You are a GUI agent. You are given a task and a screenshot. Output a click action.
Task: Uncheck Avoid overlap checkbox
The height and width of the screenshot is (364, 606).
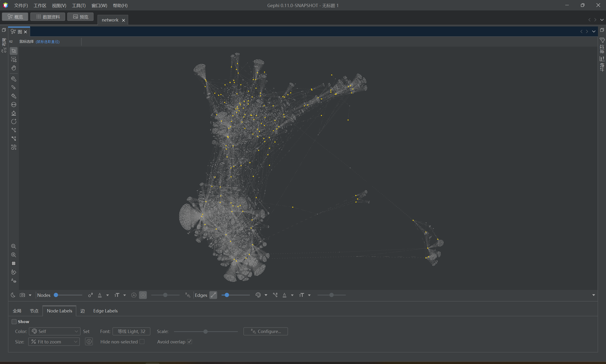point(189,342)
